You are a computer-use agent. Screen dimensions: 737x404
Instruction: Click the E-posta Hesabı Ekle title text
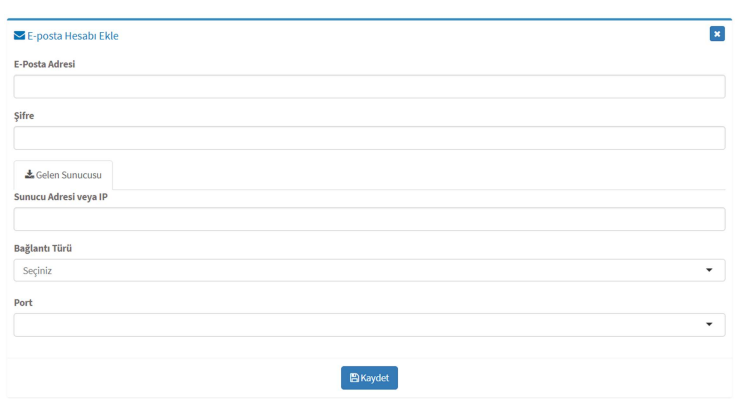[x=73, y=36]
